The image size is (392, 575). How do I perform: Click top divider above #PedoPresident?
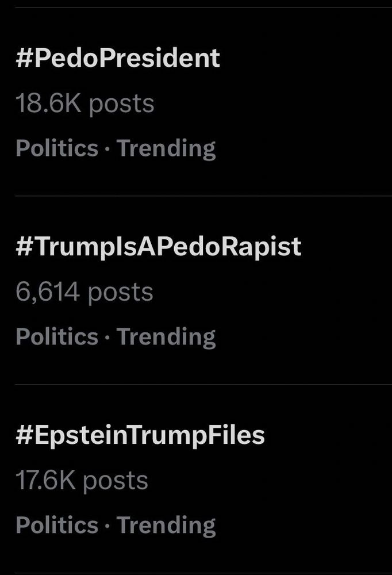tap(201, 7)
